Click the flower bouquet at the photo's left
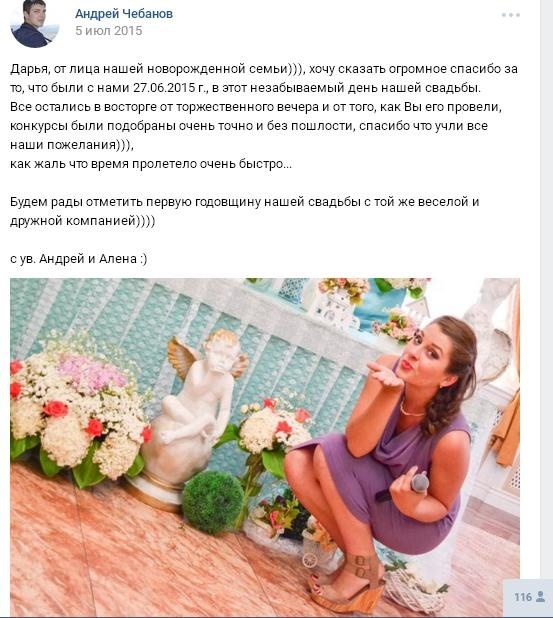Image resolution: width=553 pixels, height=618 pixels. coord(77,412)
